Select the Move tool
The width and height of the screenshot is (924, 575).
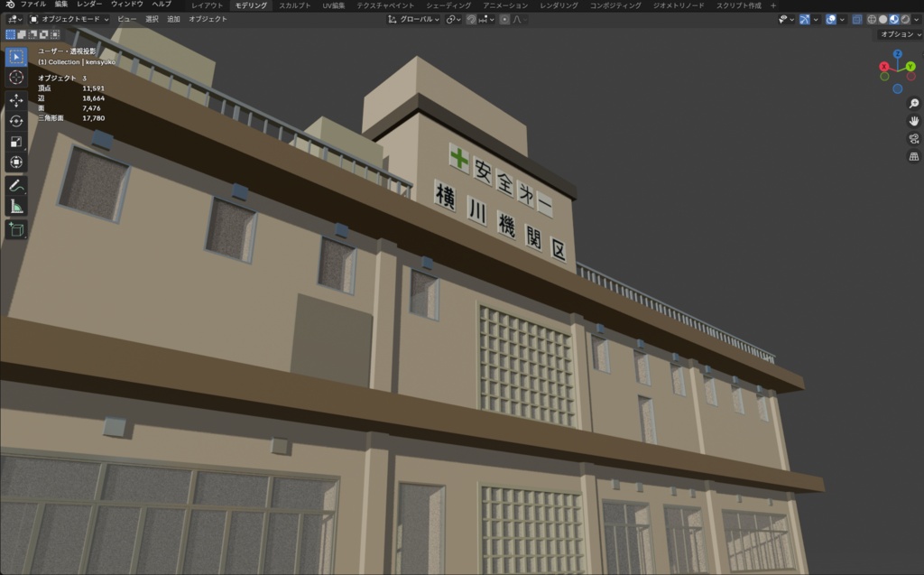16,100
